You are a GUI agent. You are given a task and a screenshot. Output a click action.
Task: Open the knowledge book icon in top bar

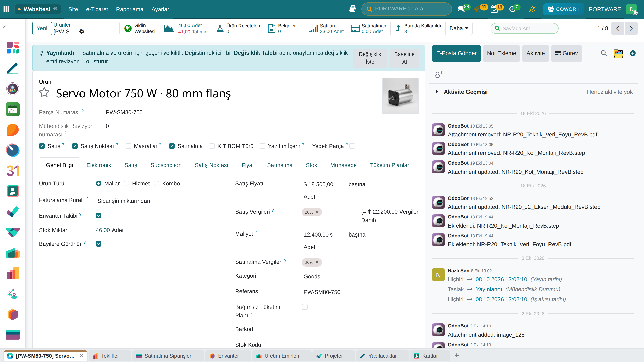point(353,9)
